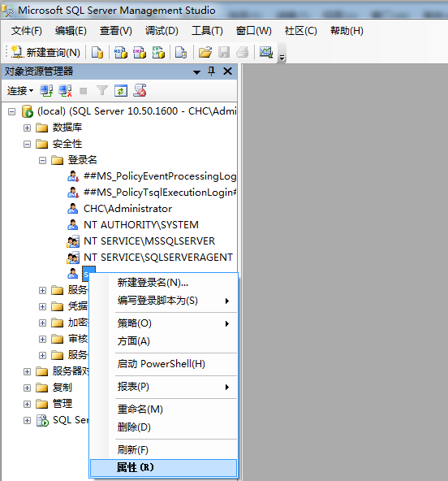Click the New Query (新建查询) button

pos(45,52)
